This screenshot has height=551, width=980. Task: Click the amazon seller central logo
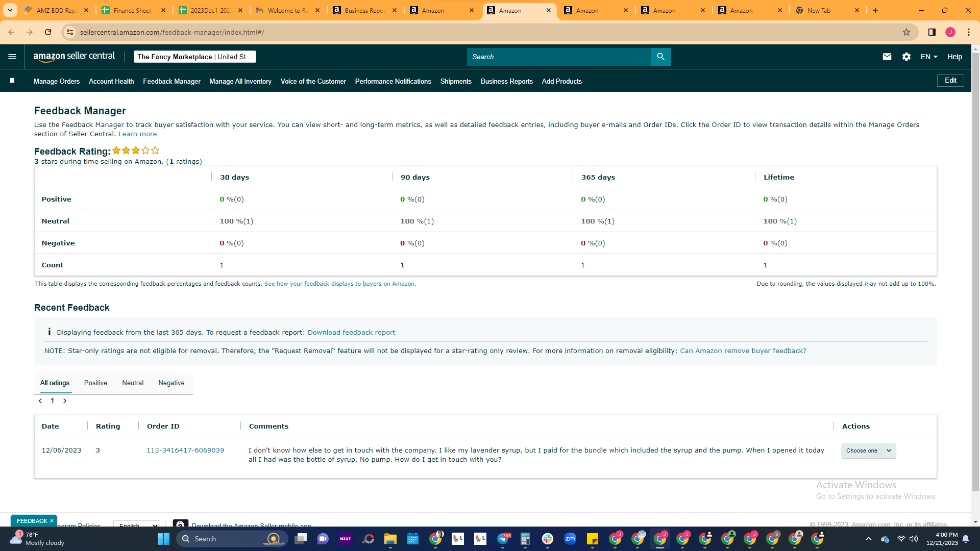click(74, 57)
